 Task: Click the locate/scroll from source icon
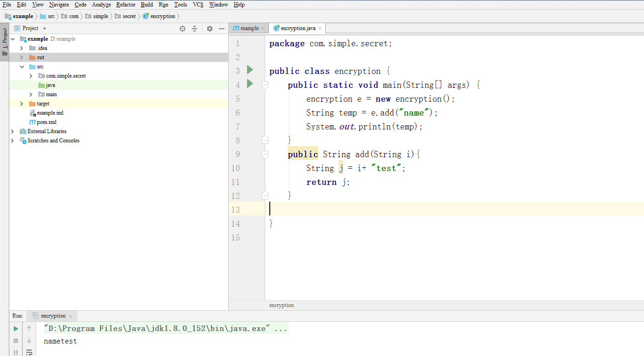(182, 29)
